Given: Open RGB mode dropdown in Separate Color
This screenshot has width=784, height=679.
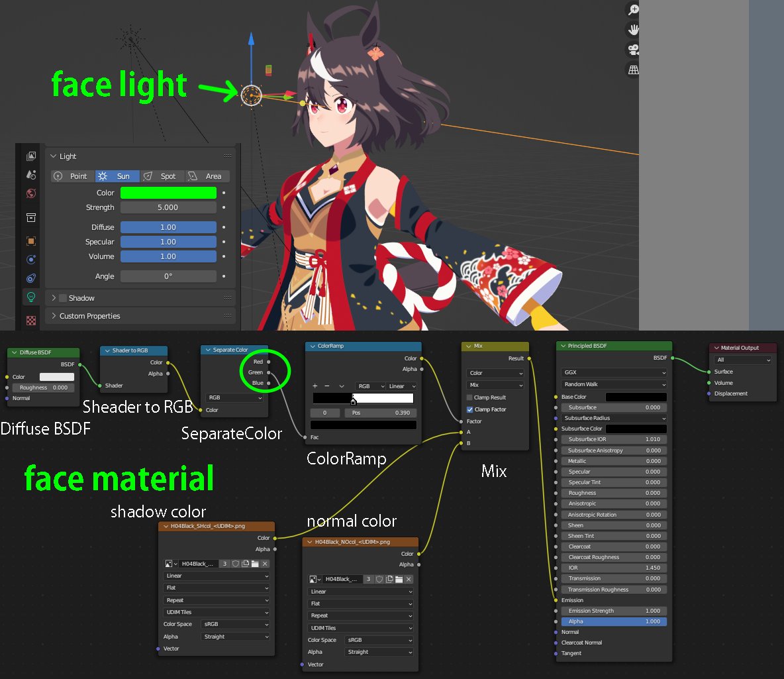Looking at the screenshot, I should point(234,397).
